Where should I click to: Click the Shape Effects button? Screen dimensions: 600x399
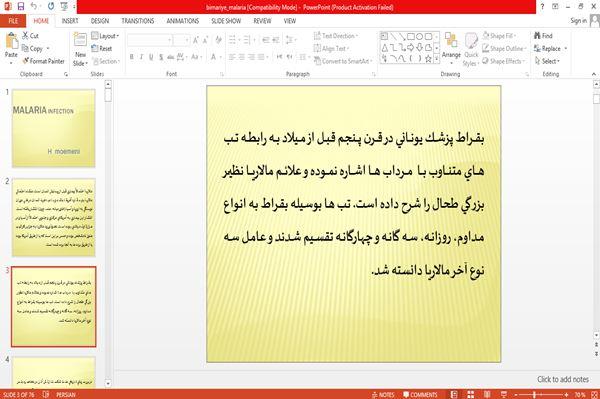pyautogui.click(x=503, y=61)
